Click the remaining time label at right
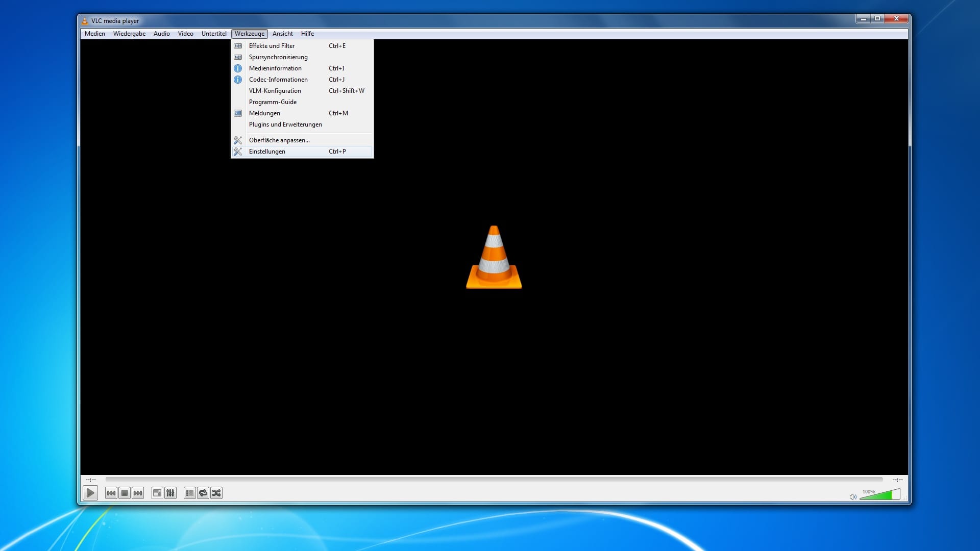This screenshot has height=551, width=980. click(x=897, y=480)
